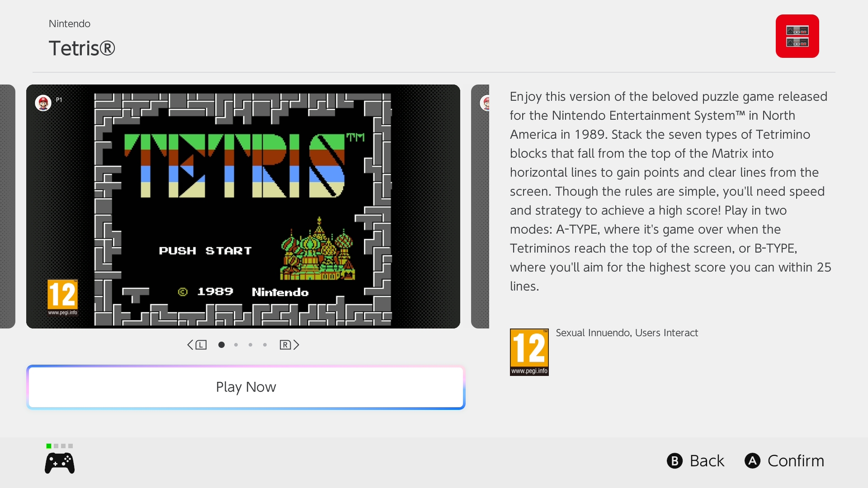Click the Mario P1 avatar icon

(x=43, y=103)
